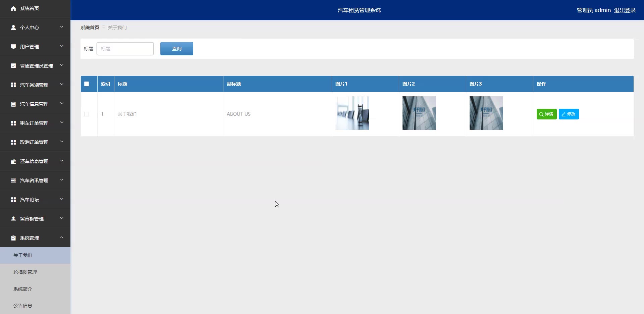
Task: Check the checkbox for row 关于我们
Action: [87, 114]
